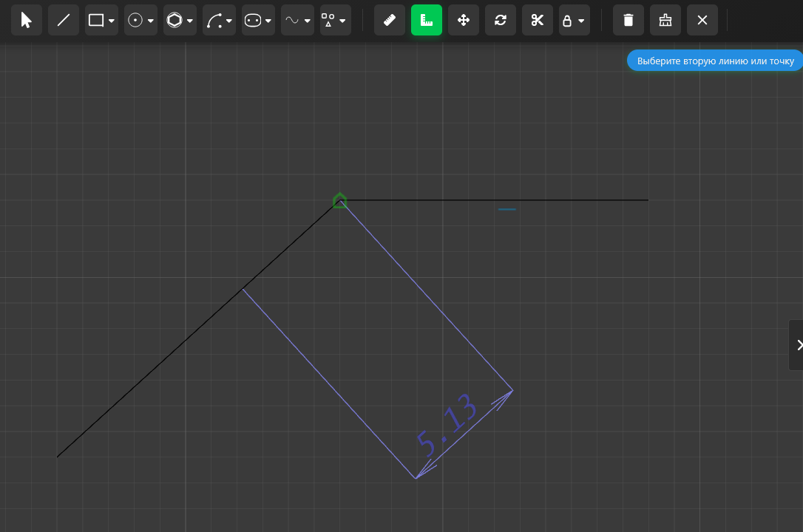Toggle the green dimension tool
The image size is (803, 532).
(x=427, y=21)
